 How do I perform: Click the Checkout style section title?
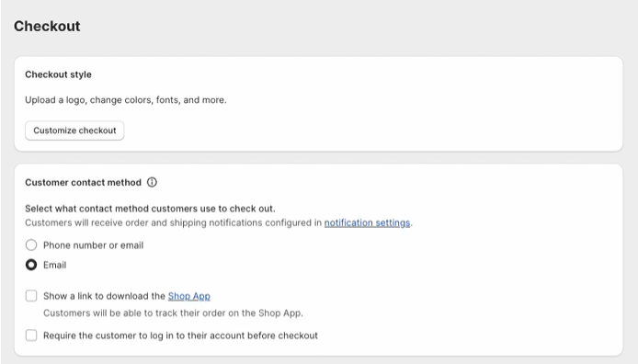point(58,74)
